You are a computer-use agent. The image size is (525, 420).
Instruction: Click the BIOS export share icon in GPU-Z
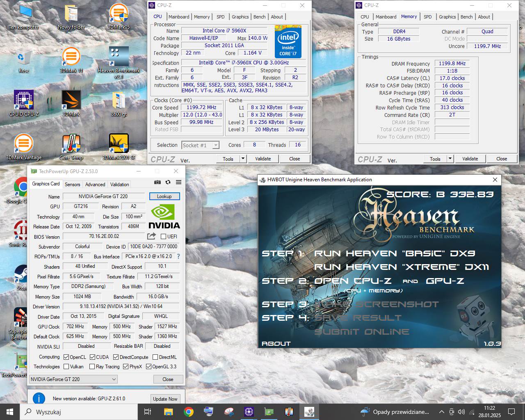point(151,236)
